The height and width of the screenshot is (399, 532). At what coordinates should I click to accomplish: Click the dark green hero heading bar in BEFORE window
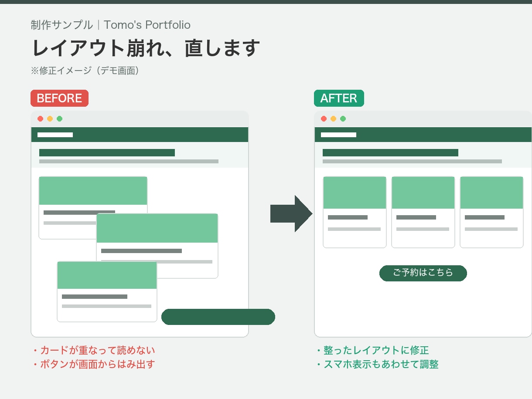point(107,152)
